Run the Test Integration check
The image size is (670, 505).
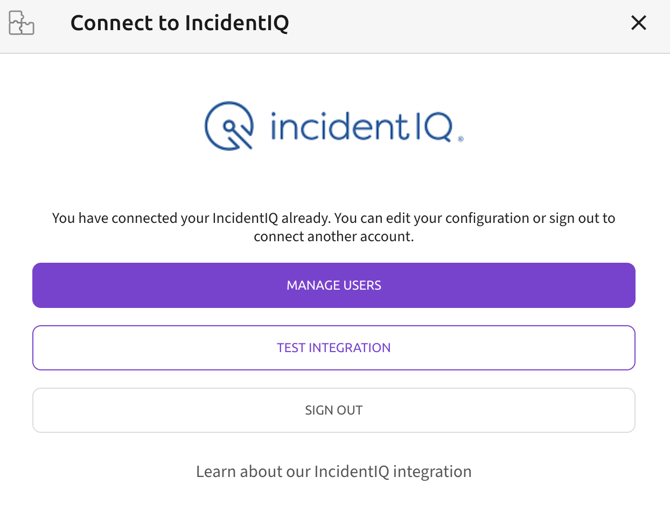(x=334, y=347)
